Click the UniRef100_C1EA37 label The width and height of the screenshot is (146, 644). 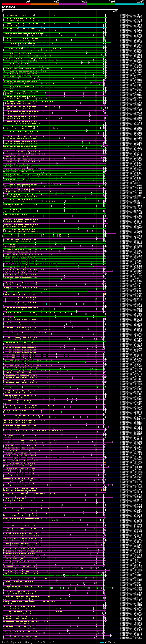pos(131,331)
